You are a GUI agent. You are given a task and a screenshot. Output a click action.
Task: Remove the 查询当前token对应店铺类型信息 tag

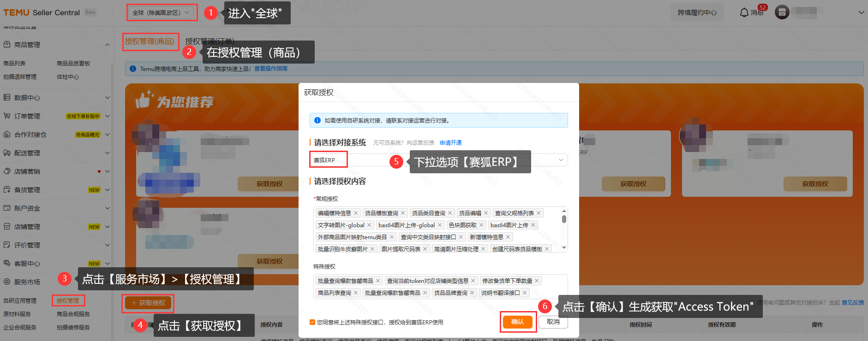click(x=473, y=281)
